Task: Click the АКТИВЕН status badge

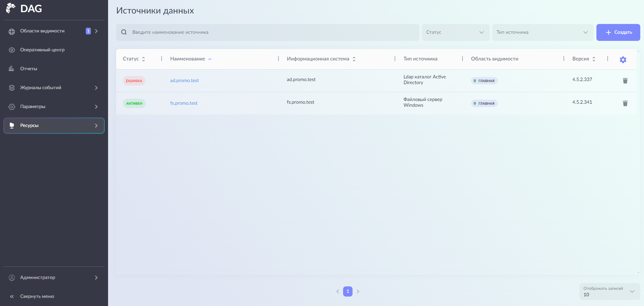Action: point(134,103)
